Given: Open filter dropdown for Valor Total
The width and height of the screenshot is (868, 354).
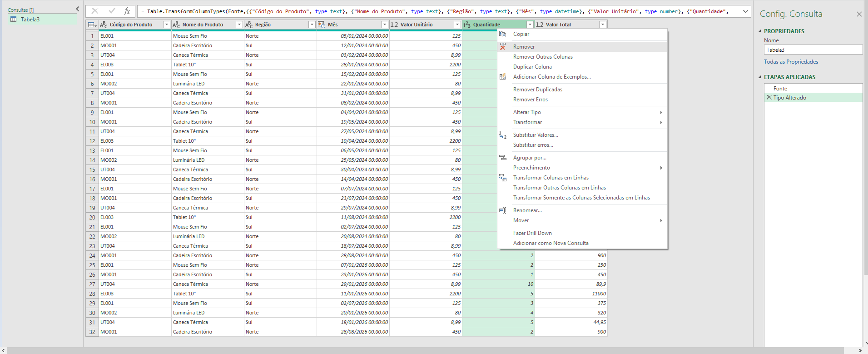Looking at the screenshot, I should (x=603, y=25).
